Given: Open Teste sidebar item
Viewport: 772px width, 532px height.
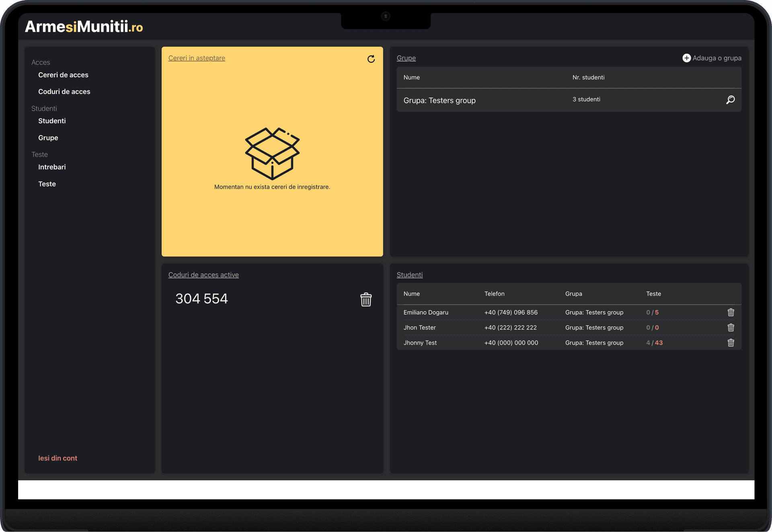Looking at the screenshot, I should pyautogui.click(x=47, y=184).
